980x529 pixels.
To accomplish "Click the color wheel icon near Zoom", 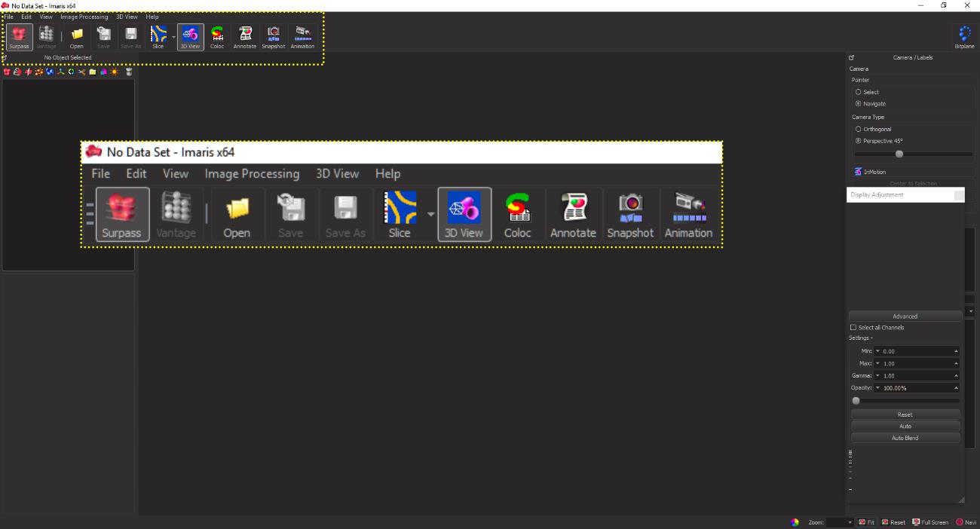I will 795,522.
